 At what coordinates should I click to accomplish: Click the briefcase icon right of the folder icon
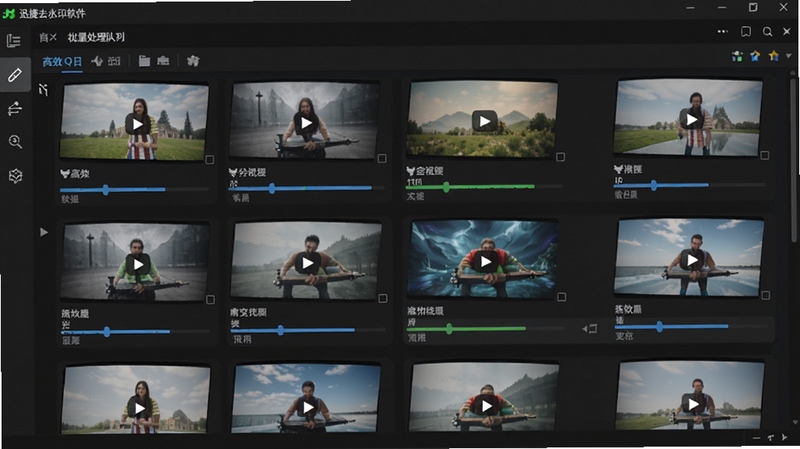coord(163,61)
